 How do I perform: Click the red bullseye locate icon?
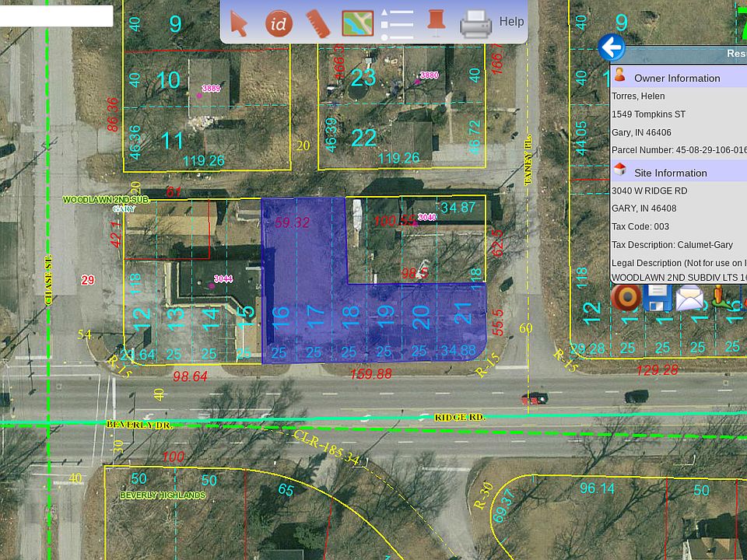coord(626,298)
